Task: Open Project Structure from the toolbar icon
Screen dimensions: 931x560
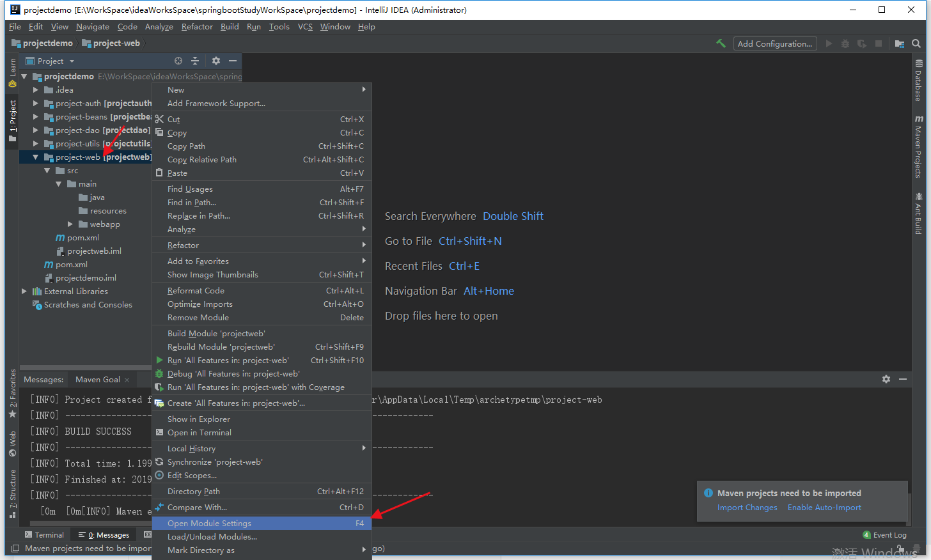Action: [x=900, y=43]
